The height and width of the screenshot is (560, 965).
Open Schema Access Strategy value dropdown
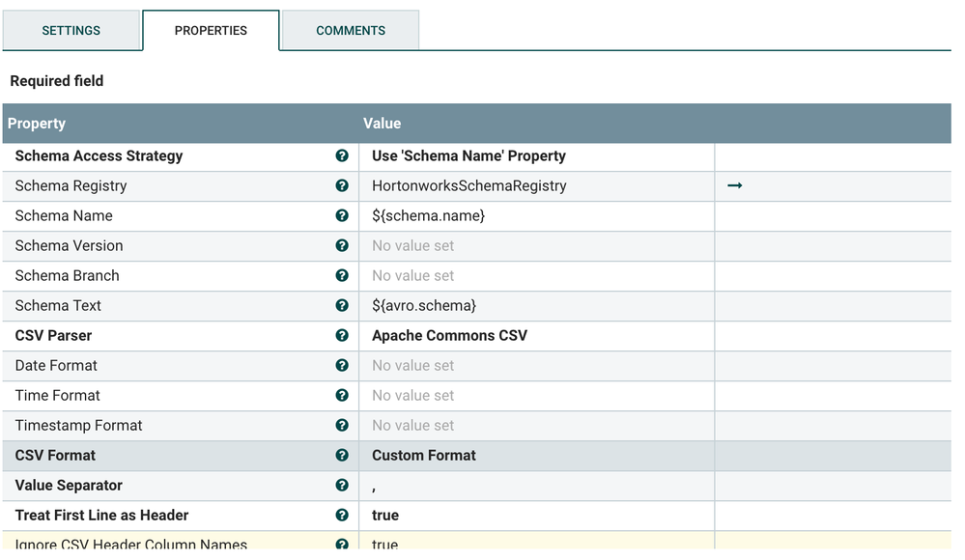point(536,156)
